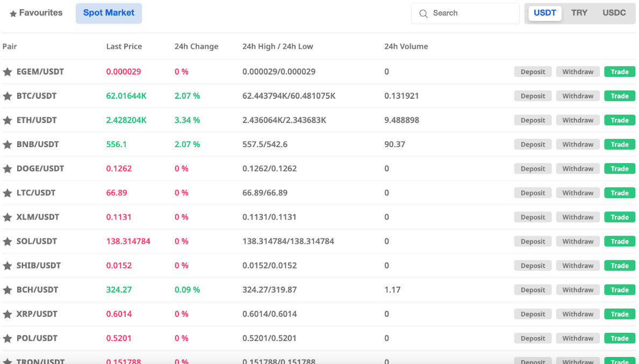Select the Spot Market tab
Image resolution: width=639 pixels, height=364 pixels.
(x=109, y=13)
